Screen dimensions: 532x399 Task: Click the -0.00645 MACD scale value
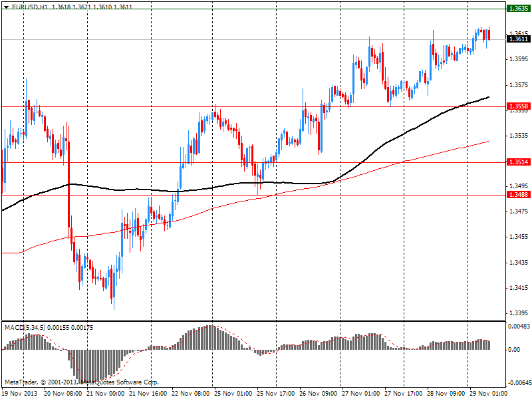519,383
